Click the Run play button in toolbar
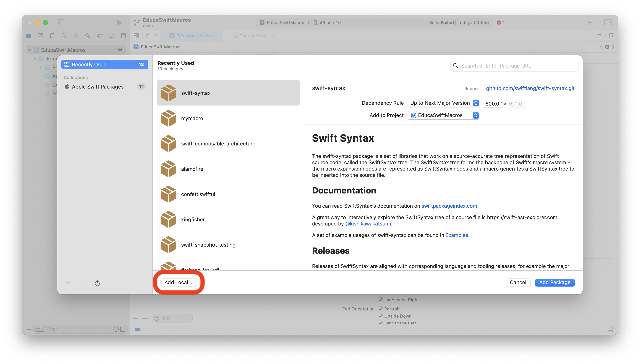Image resolution: width=640 pixels, height=364 pixels. 119,23
